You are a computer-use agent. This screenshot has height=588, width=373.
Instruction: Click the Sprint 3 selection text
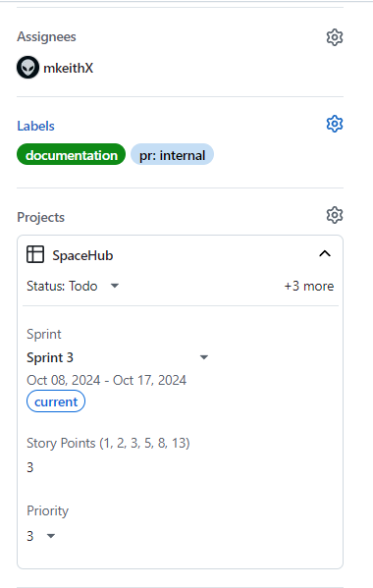(x=50, y=357)
